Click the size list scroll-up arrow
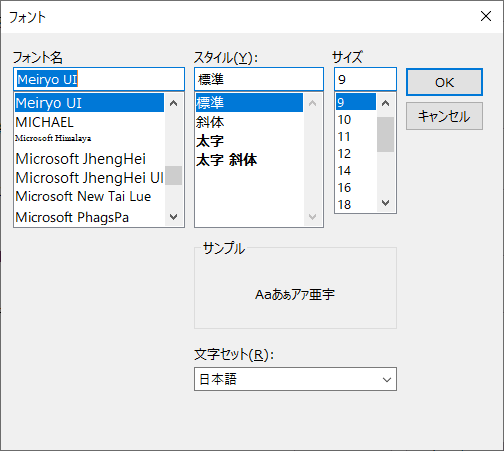Image resolution: width=504 pixels, height=451 pixels. (386, 103)
